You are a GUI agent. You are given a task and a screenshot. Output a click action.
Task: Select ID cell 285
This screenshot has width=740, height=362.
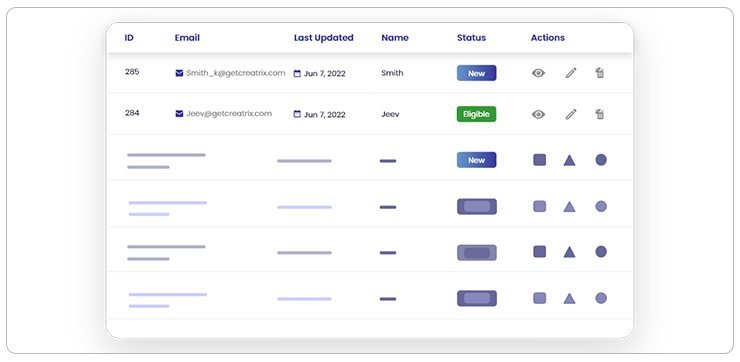click(x=132, y=72)
